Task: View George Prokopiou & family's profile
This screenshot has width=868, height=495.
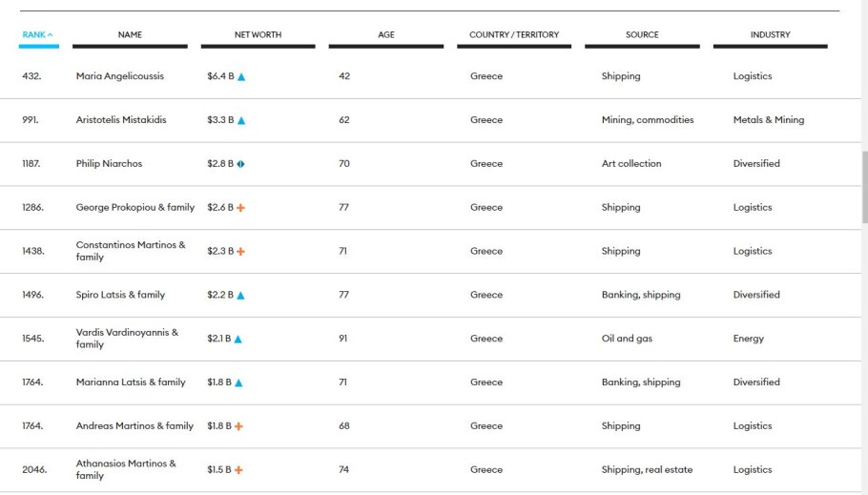Action: [134, 208]
